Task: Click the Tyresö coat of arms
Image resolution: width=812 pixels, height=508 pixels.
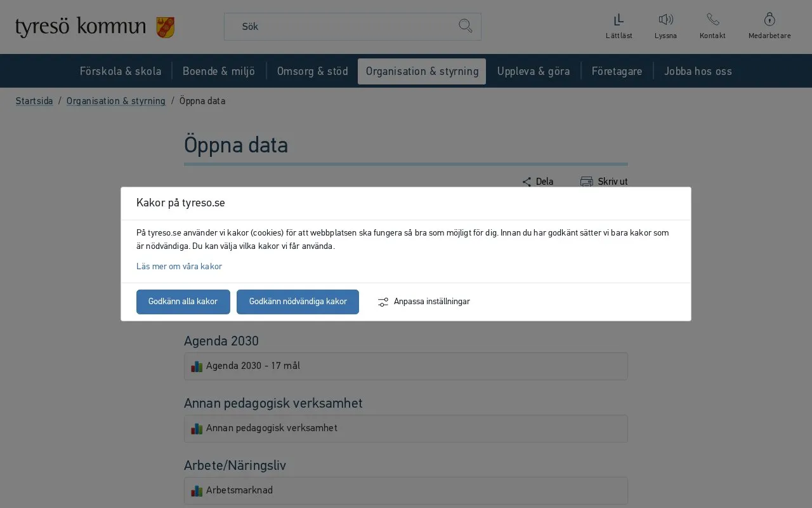Action: pyautogui.click(x=166, y=27)
